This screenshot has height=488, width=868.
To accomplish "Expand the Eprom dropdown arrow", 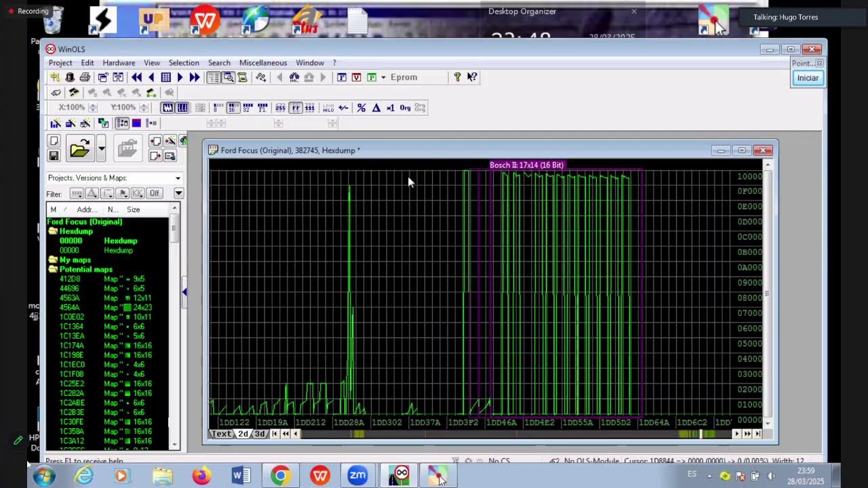I will pos(383,77).
